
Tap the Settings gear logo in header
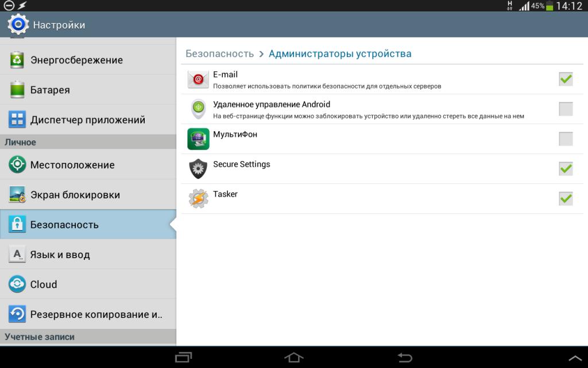[18, 24]
